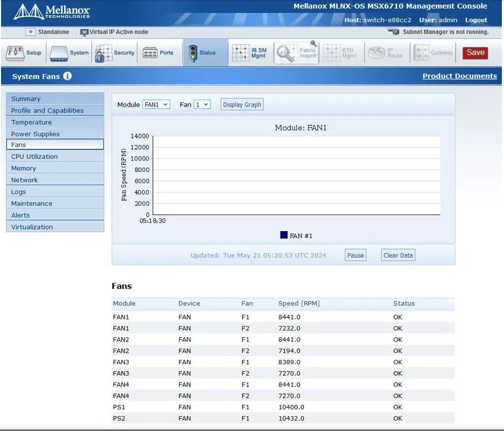Open the Product Documents link
The height and width of the screenshot is (431, 504).
tap(460, 76)
